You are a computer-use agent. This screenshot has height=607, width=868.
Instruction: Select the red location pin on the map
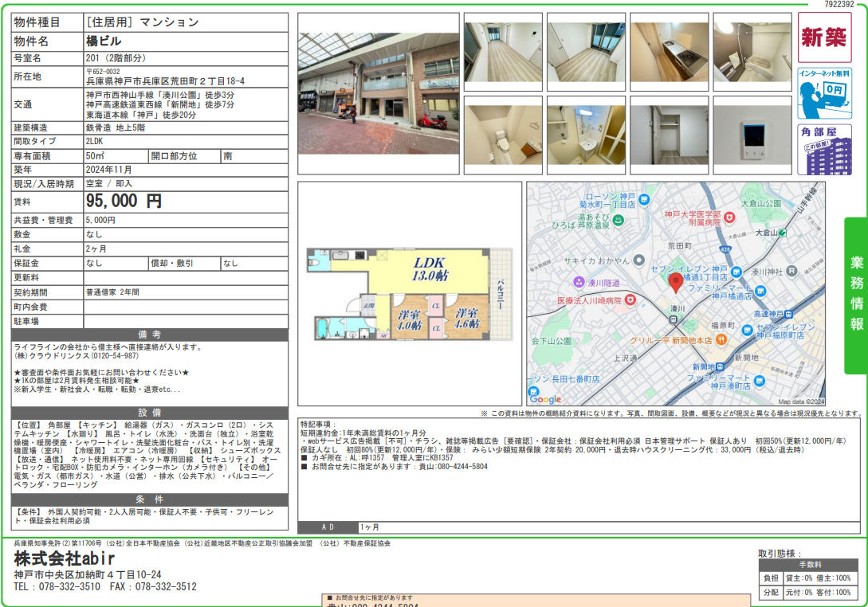click(675, 282)
